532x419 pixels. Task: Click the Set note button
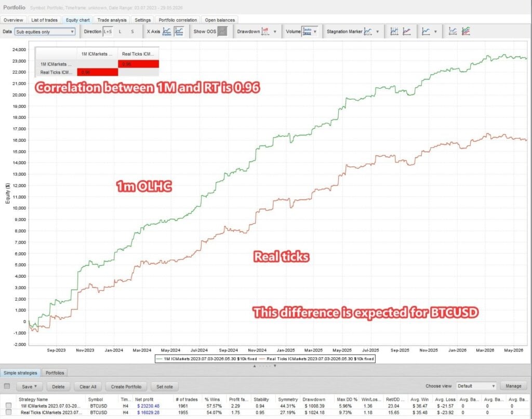point(165,386)
